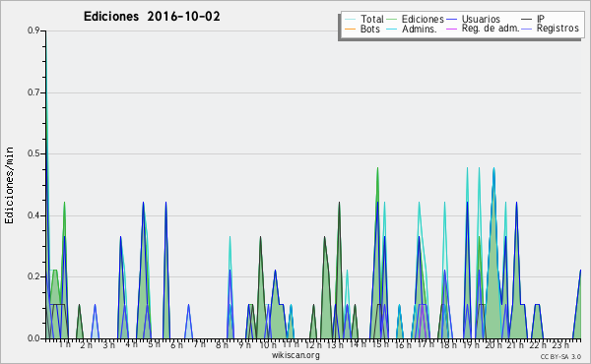Click the 0.7 y-axis value

33,92
